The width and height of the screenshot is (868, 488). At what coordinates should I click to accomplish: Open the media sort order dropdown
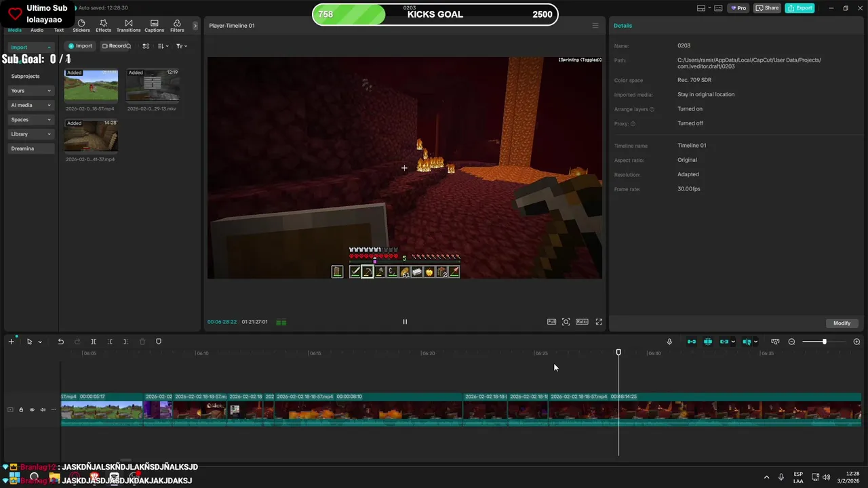tap(163, 46)
